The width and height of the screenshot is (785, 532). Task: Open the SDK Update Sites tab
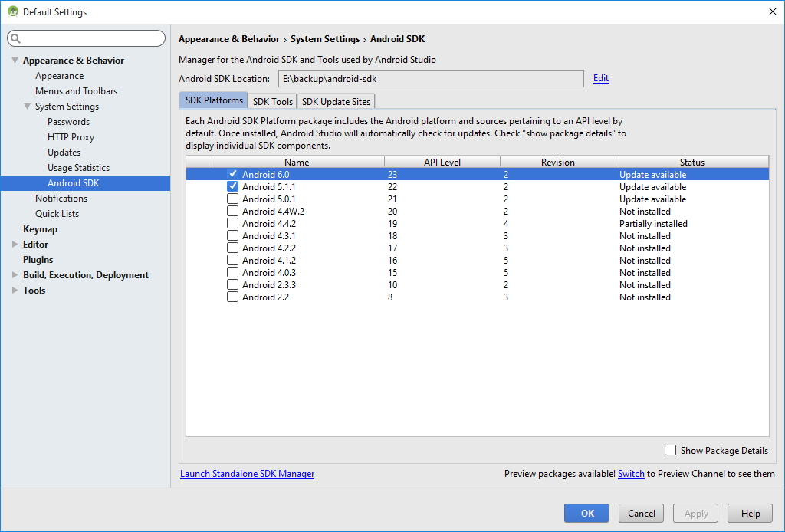point(336,101)
